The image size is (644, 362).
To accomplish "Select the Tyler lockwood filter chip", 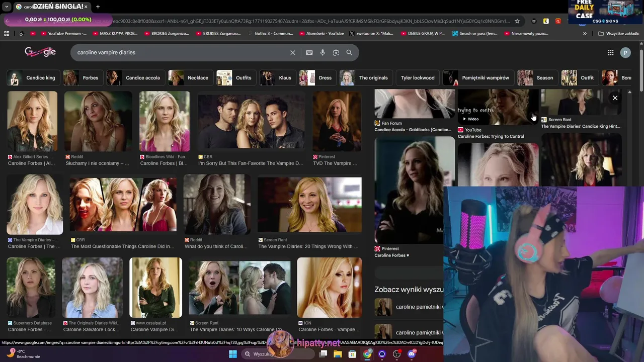I will tap(418, 78).
